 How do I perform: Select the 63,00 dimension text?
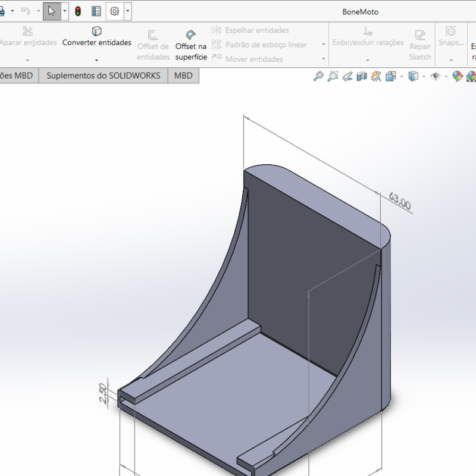point(400,201)
